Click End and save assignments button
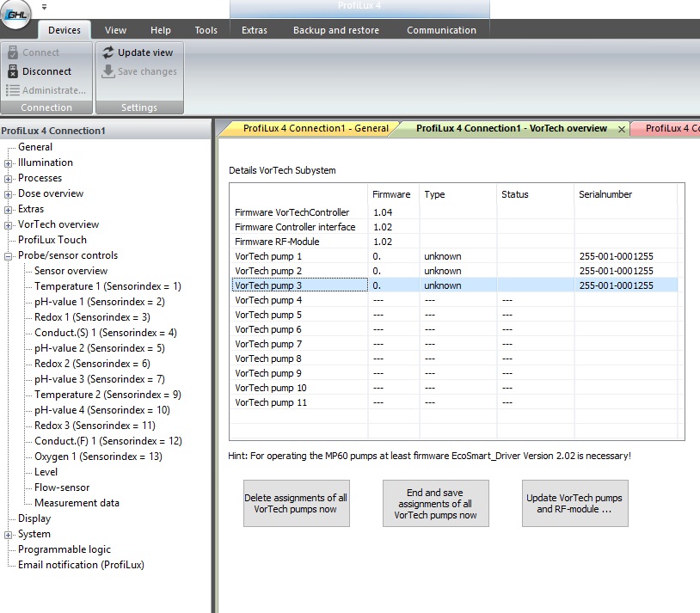The width and height of the screenshot is (700, 613). click(x=436, y=504)
